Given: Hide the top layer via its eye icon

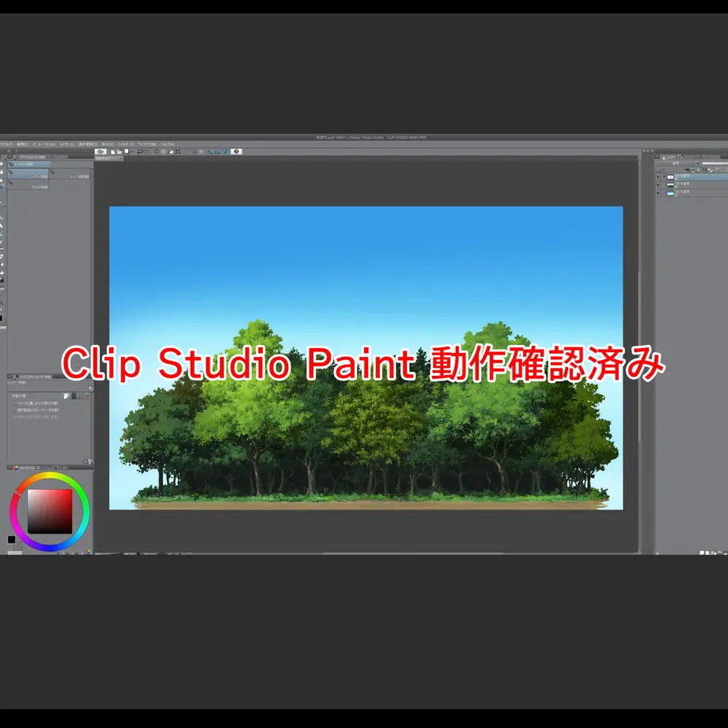Looking at the screenshot, I should coord(658,177).
